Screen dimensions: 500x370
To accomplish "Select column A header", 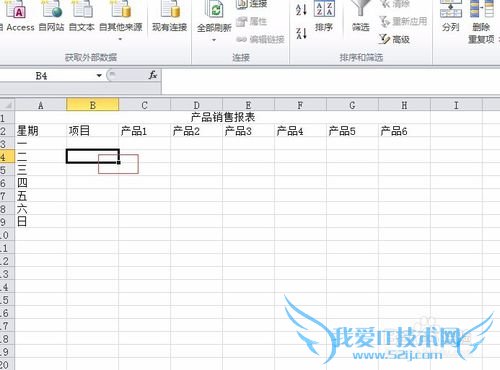I will point(41,105).
